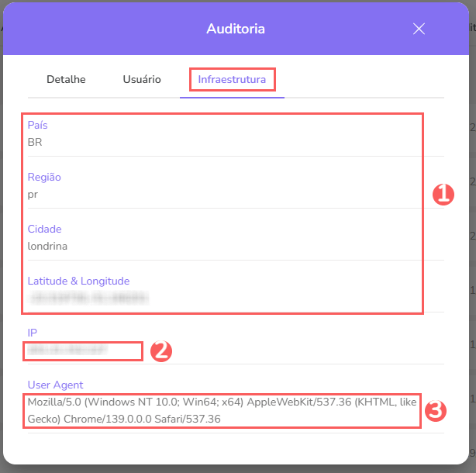This screenshot has height=473, width=476.
Task: Open the Usuário tab
Action: [142, 79]
